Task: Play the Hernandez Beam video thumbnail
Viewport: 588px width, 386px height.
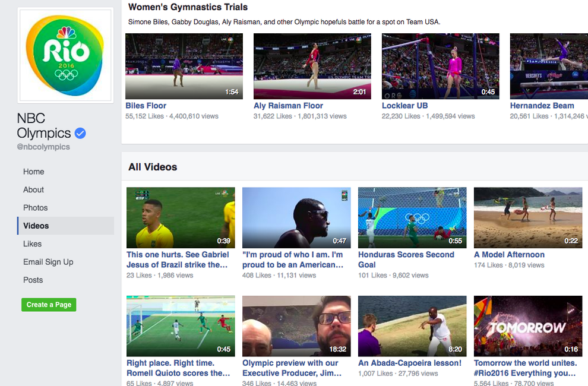Action: coord(549,66)
